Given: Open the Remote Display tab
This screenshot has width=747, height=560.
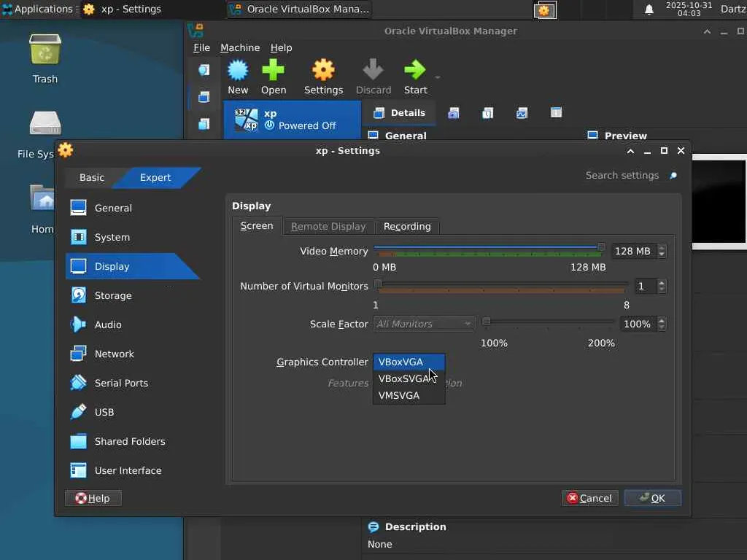Looking at the screenshot, I should tap(328, 227).
